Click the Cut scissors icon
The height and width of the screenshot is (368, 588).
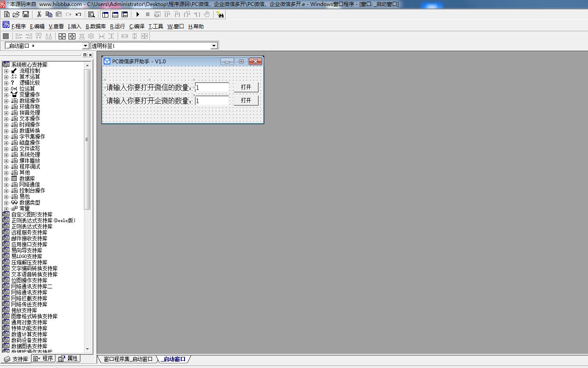39,15
